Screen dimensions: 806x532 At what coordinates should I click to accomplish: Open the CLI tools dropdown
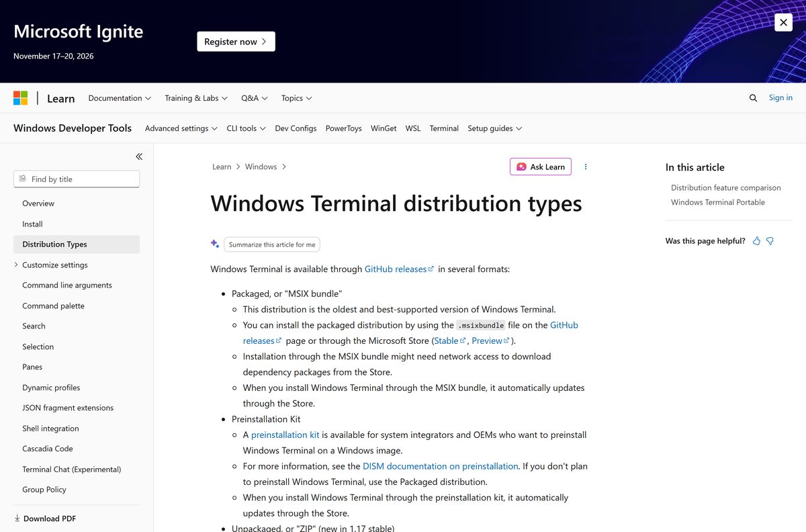[x=246, y=128]
